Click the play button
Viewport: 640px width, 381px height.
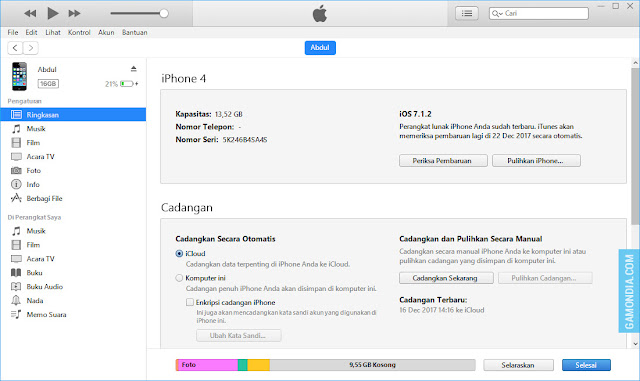(53, 13)
